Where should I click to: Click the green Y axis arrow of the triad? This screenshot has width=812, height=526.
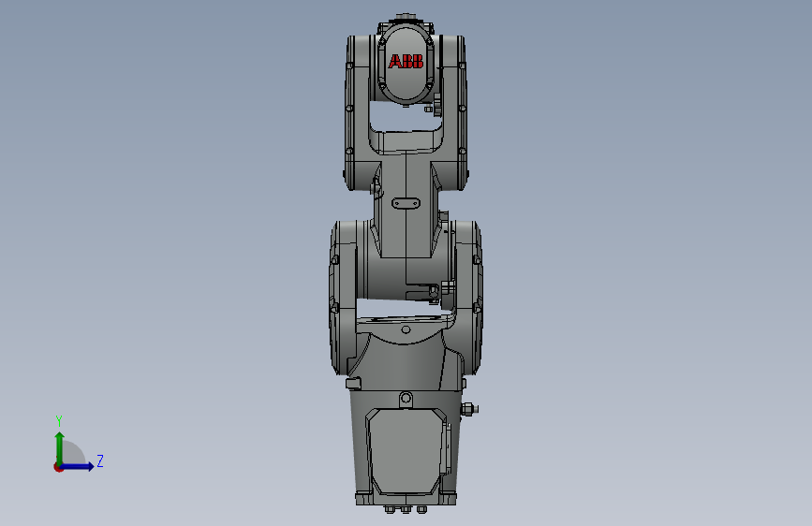coord(60,447)
